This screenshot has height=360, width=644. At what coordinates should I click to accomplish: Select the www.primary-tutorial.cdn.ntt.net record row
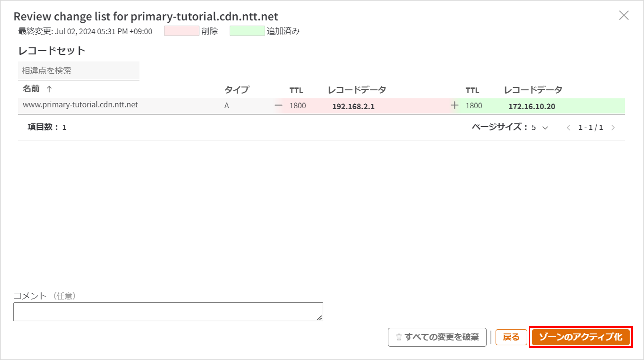point(80,105)
